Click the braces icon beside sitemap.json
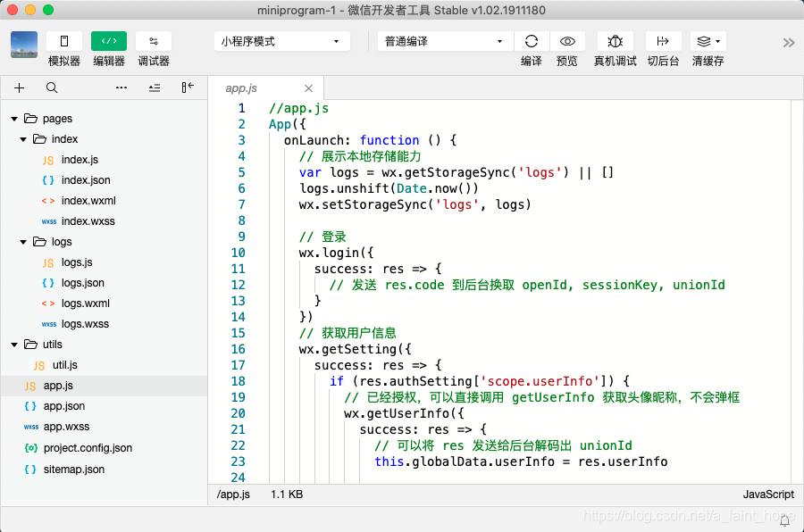This screenshot has width=804, height=532. tap(30, 470)
